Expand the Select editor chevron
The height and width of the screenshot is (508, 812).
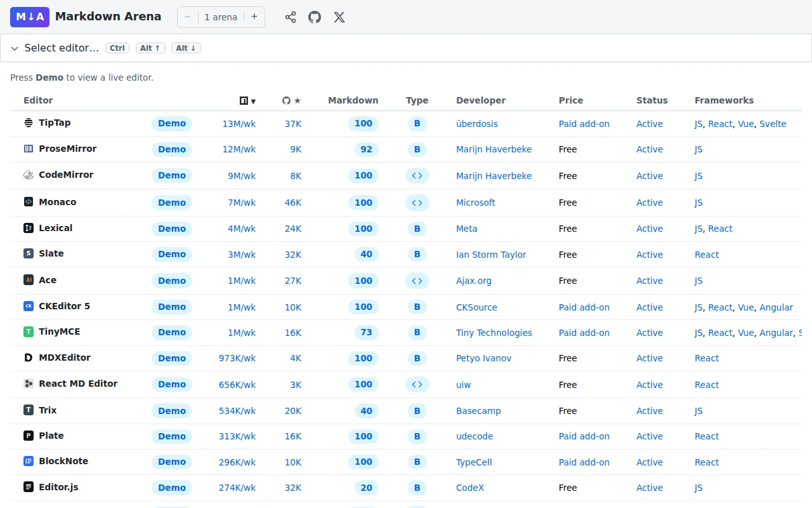click(x=15, y=48)
